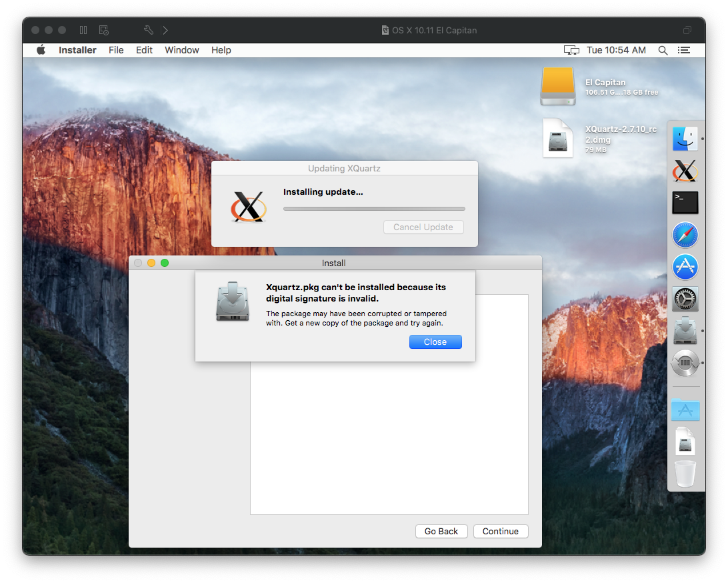Open XQuartz from the dock
The image size is (728, 583).
coord(685,171)
